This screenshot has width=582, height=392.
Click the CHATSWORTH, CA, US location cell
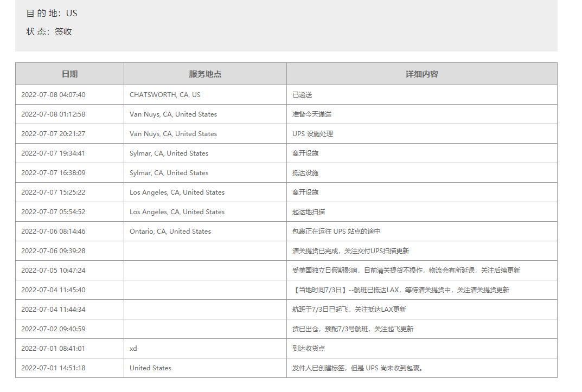(165, 95)
